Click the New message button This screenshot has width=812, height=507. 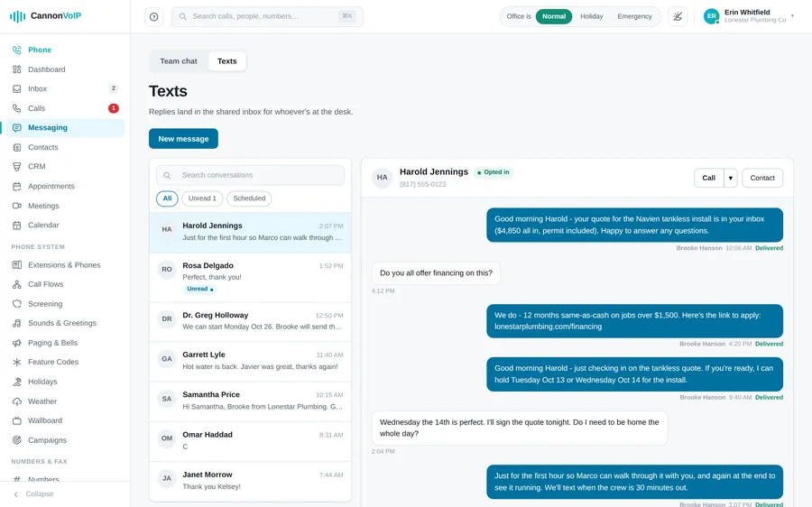183,139
